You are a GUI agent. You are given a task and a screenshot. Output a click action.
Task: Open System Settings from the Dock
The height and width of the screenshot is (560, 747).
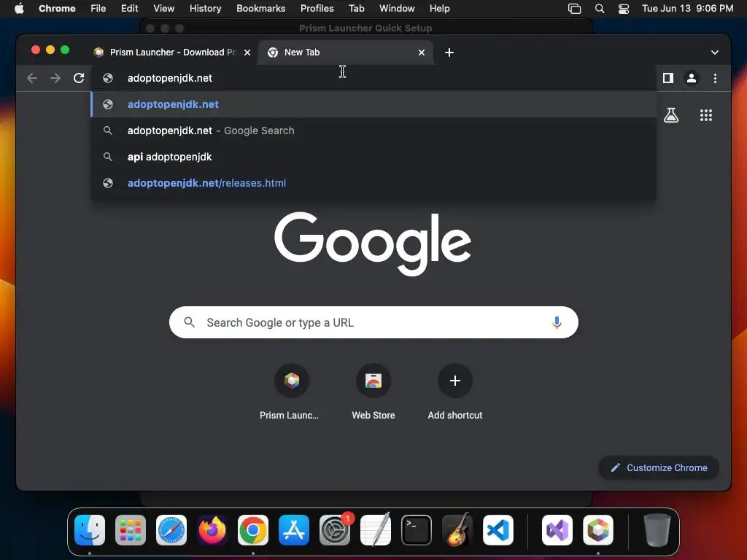[x=334, y=529]
